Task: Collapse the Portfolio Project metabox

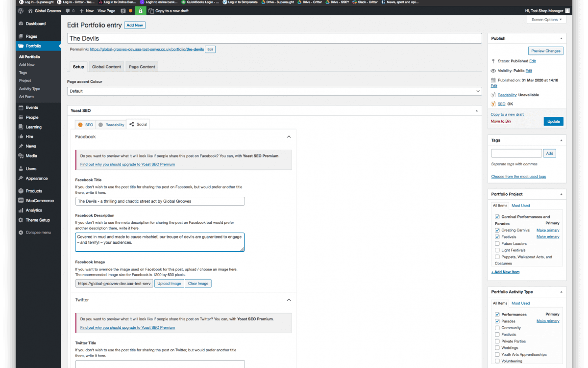Action: [x=561, y=194]
